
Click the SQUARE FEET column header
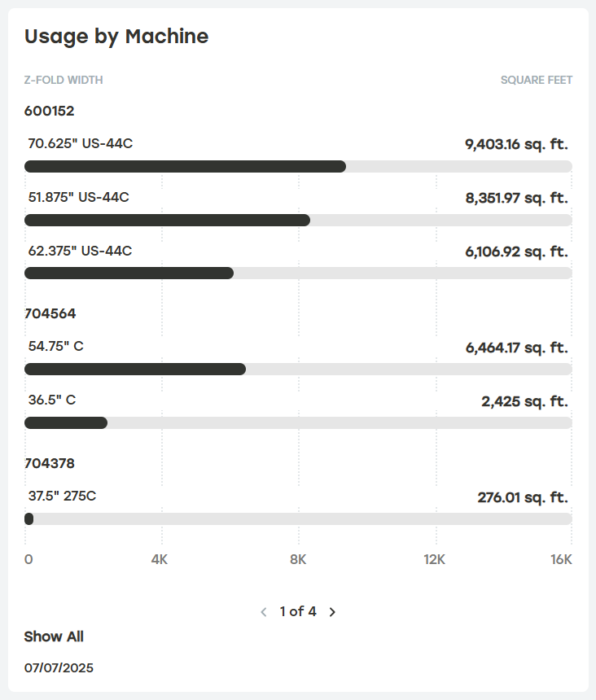point(535,80)
